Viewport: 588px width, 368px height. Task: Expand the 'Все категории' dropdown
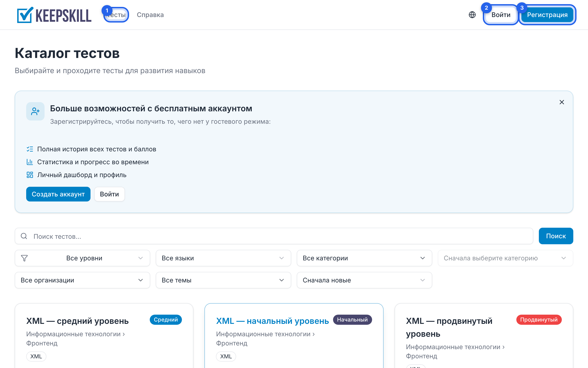click(364, 258)
